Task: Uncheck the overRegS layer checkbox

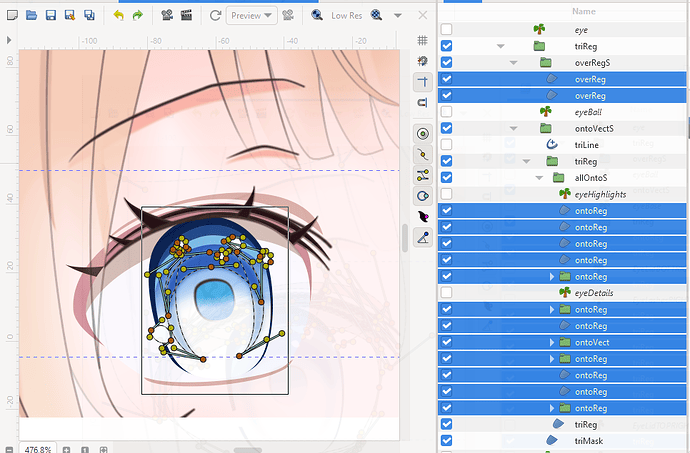Action: [x=446, y=63]
